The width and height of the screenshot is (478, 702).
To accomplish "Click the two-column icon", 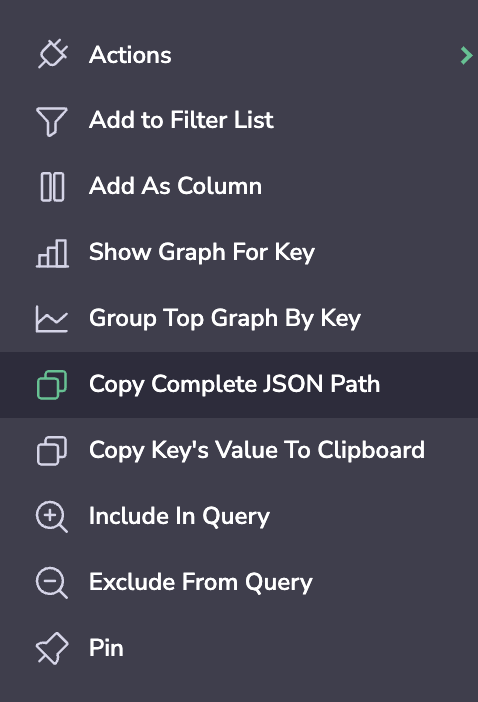I will tap(52, 187).
